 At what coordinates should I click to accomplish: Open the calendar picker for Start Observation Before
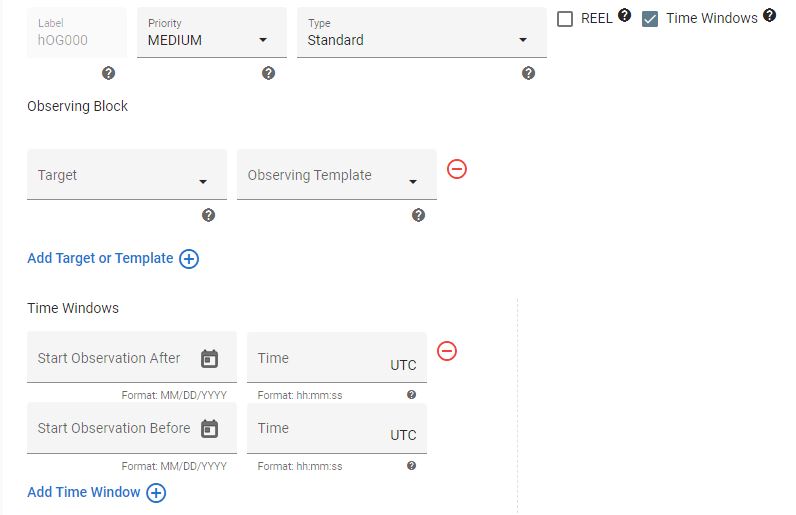pos(209,429)
